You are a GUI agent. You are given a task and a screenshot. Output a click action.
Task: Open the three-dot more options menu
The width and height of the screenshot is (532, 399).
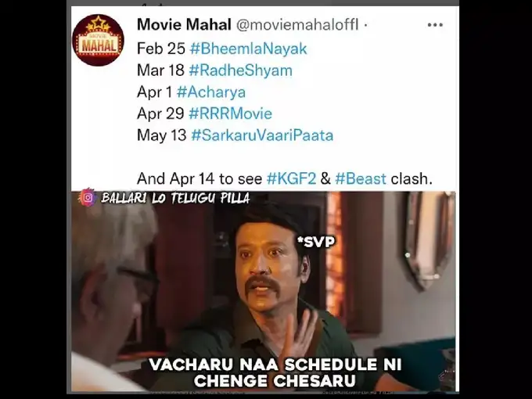435,25
